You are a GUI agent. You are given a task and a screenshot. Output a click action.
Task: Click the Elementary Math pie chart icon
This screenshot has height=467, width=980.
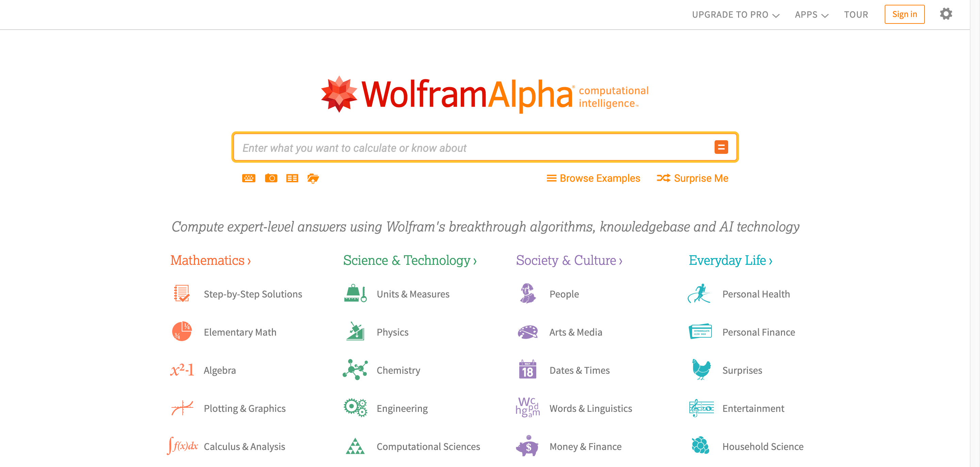pos(182,331)
